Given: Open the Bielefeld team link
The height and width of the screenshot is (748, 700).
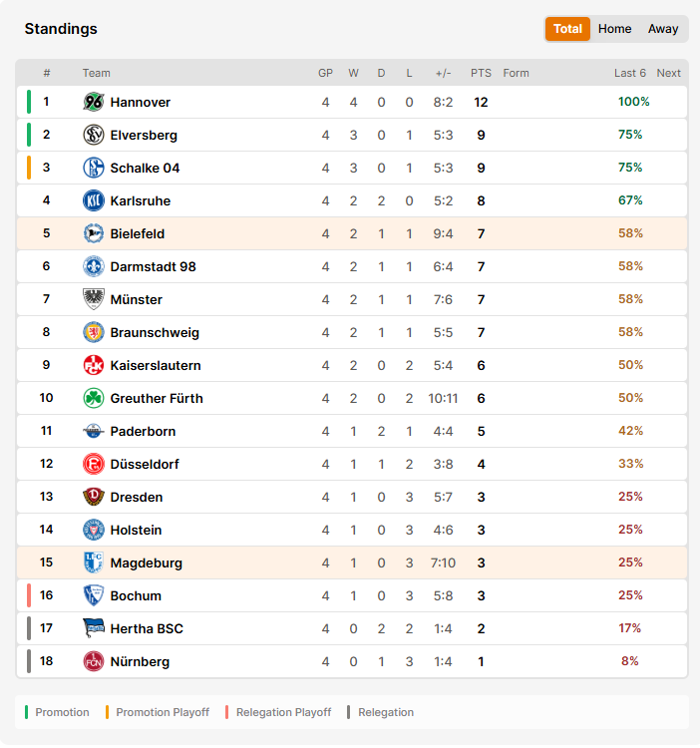Looking at the screenshot, I should (x=138, y=233).
